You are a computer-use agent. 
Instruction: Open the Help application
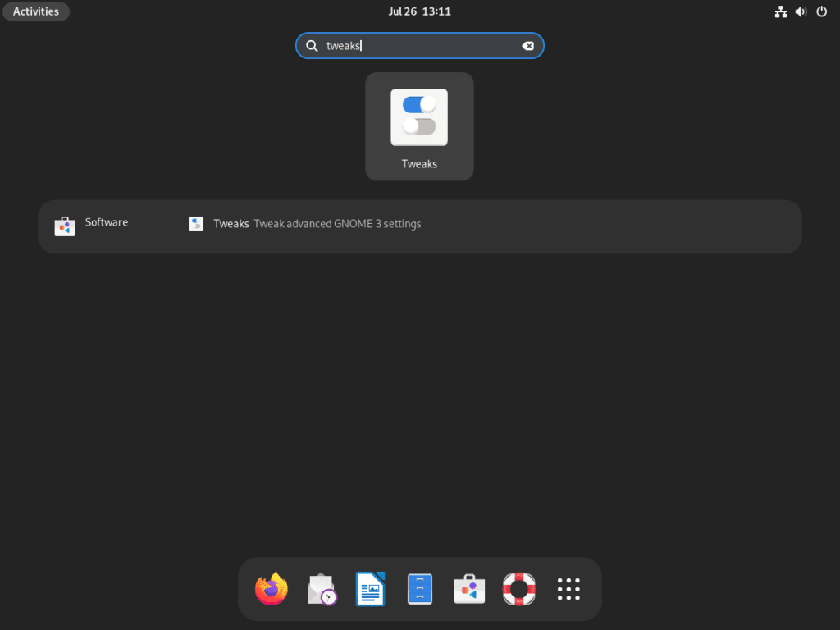(x=518, y=588)
